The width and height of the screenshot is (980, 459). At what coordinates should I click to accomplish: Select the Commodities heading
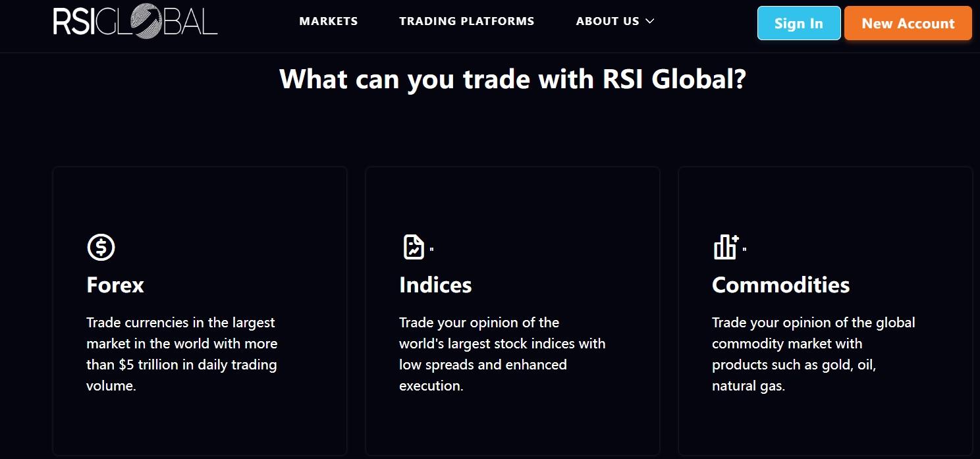click(780, 284)
